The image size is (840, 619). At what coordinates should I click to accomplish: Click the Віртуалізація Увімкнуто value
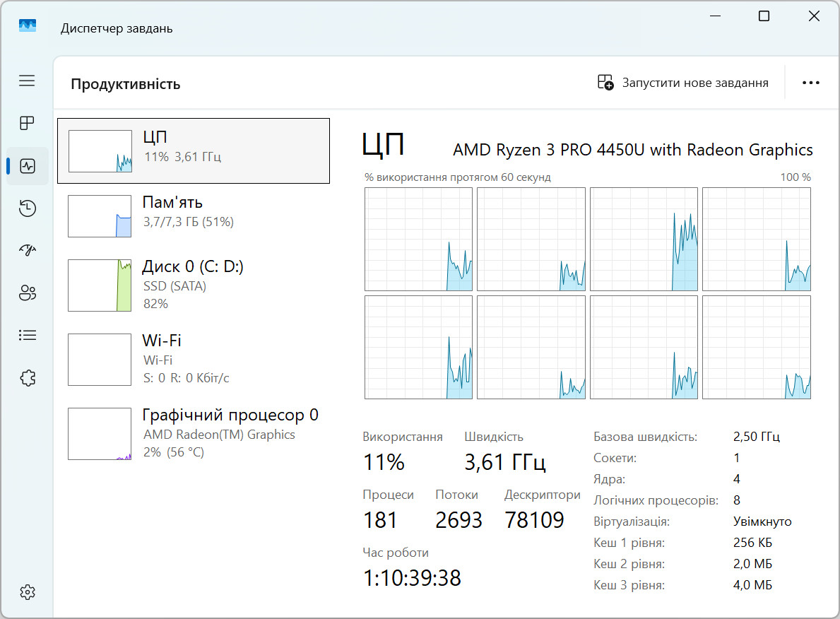point(762,521)
